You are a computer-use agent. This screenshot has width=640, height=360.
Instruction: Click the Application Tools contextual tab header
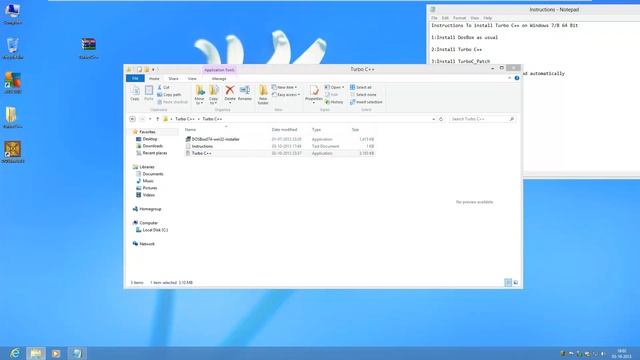[219, 70]
